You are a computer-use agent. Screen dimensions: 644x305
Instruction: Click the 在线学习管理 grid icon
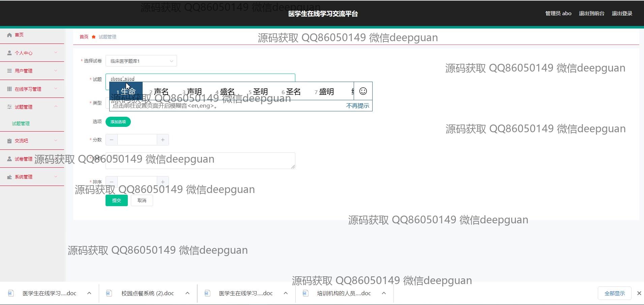(9, 89)
